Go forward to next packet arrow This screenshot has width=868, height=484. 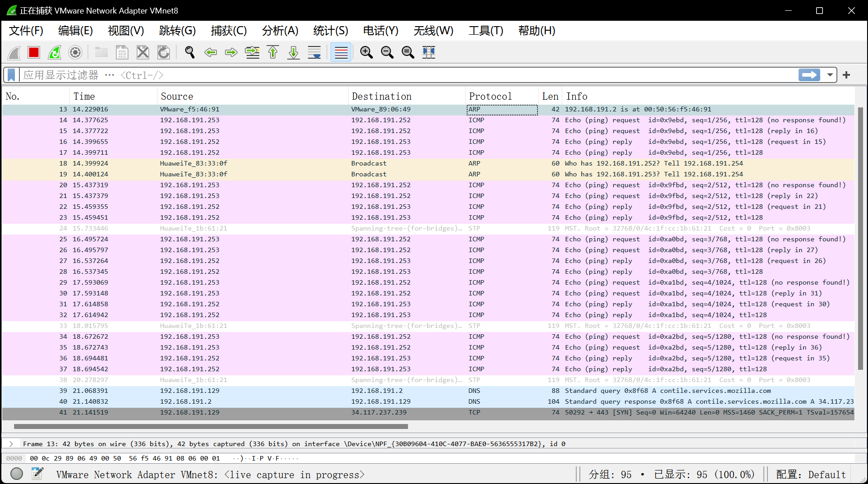231,53
